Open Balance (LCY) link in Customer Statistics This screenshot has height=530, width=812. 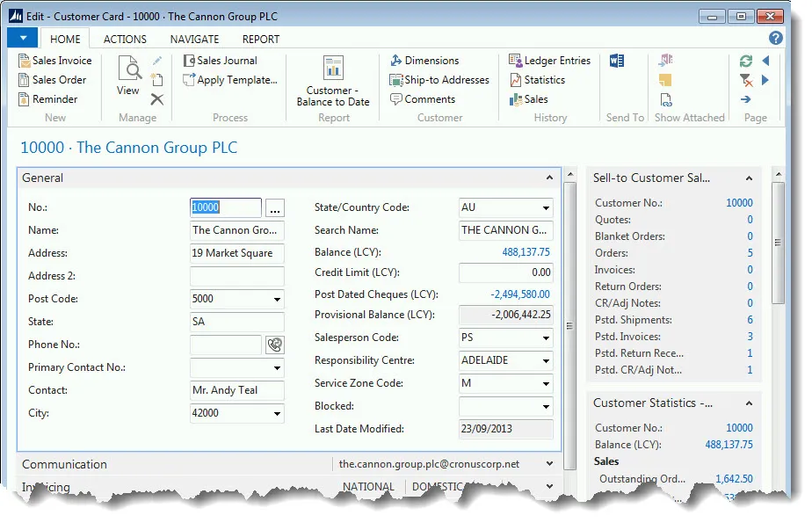click(729, 445)
